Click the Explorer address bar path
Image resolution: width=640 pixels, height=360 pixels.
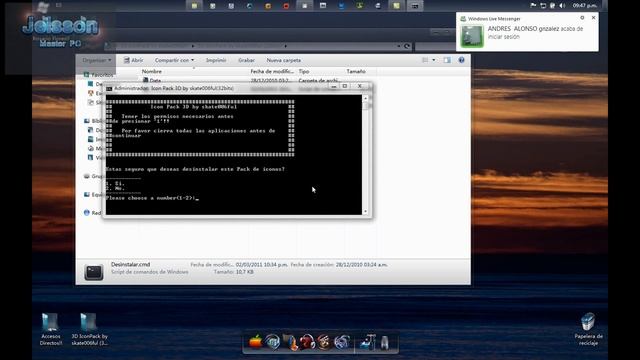[253, 46]
